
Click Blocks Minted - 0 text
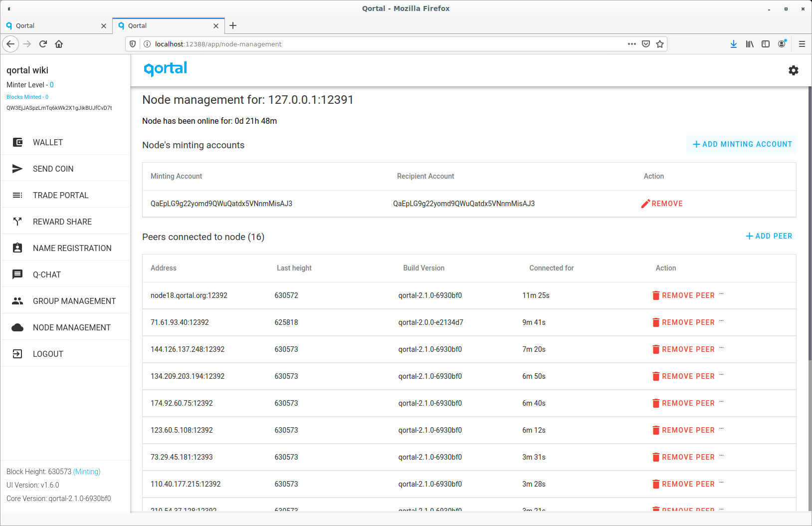click(x=27, y=97)
